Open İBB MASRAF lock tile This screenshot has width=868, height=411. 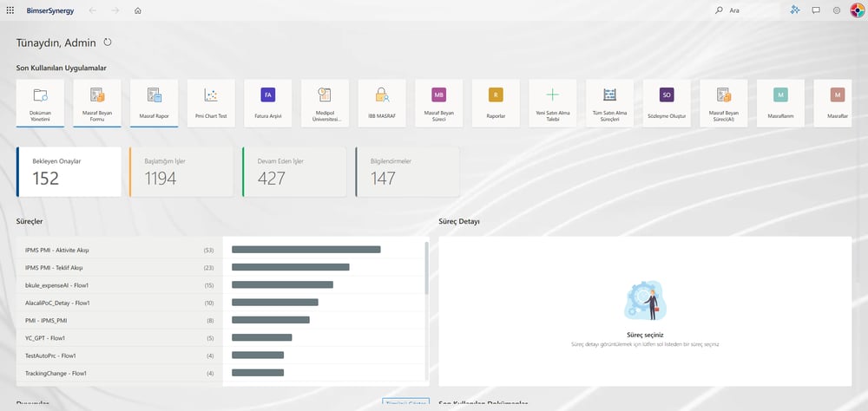tap(382, 103)
